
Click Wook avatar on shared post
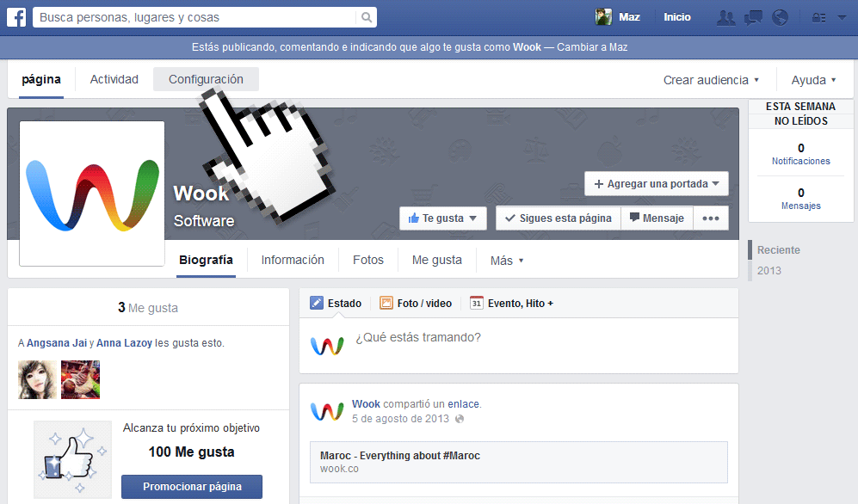(x=327, y=411)
